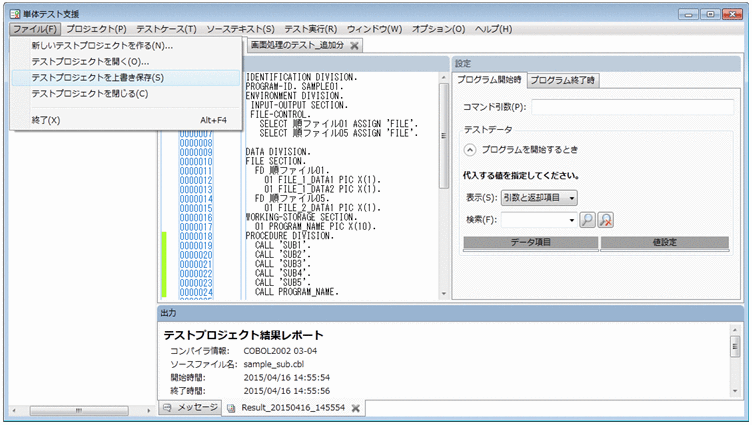Choose 終了(X) menu item
The image size is (752, 425).
point(126,120)
